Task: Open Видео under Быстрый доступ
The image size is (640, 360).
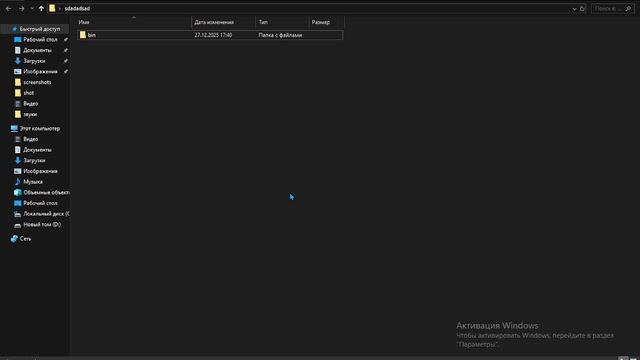Action: (x=30, y=103)
